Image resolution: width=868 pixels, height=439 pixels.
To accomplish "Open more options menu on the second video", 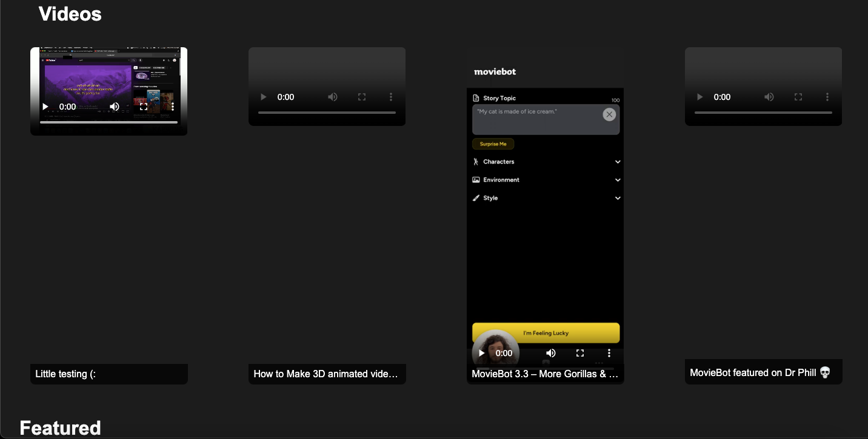I will [390, 97].
